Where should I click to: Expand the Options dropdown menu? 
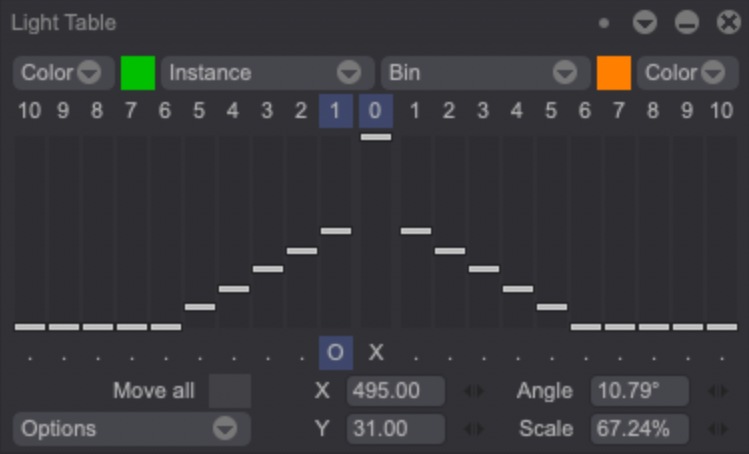[131, 429]
